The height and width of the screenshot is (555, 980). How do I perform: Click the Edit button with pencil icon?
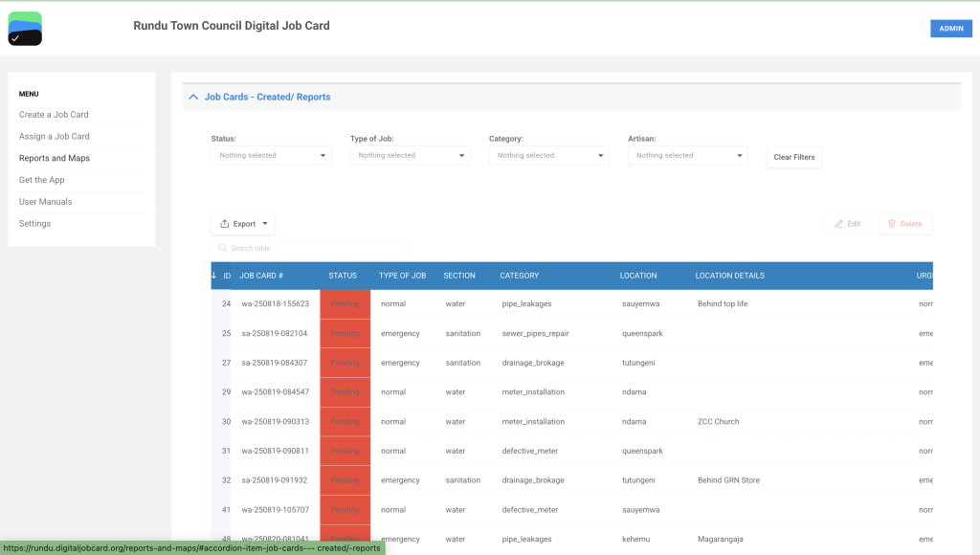(x=847, y=224)
